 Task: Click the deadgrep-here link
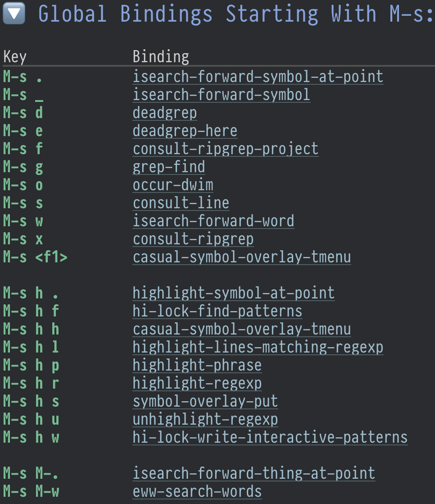[185, 131]
